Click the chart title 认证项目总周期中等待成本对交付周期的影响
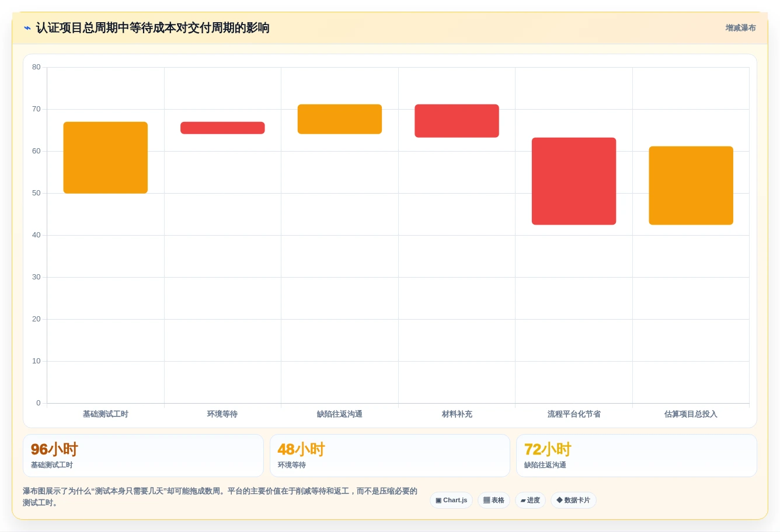Image resolution: width=780 pixels, height=532 pixels. tap(152, 28)
